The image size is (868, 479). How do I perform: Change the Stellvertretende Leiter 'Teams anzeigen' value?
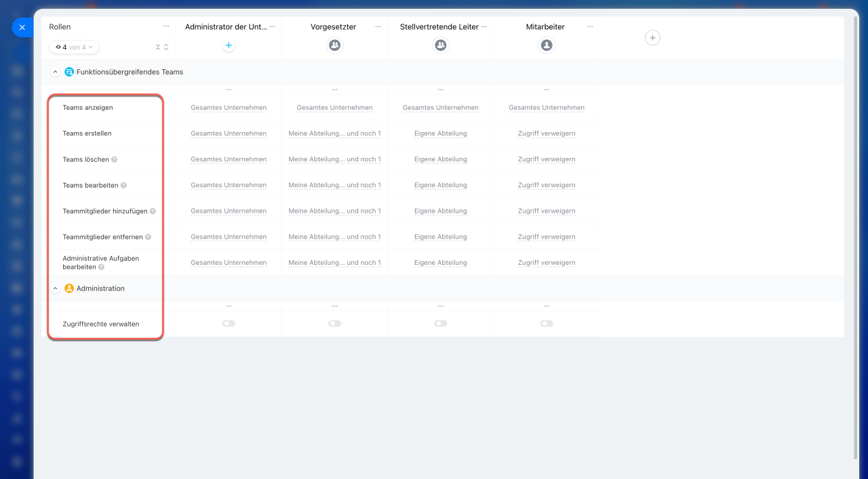(441, 108)
